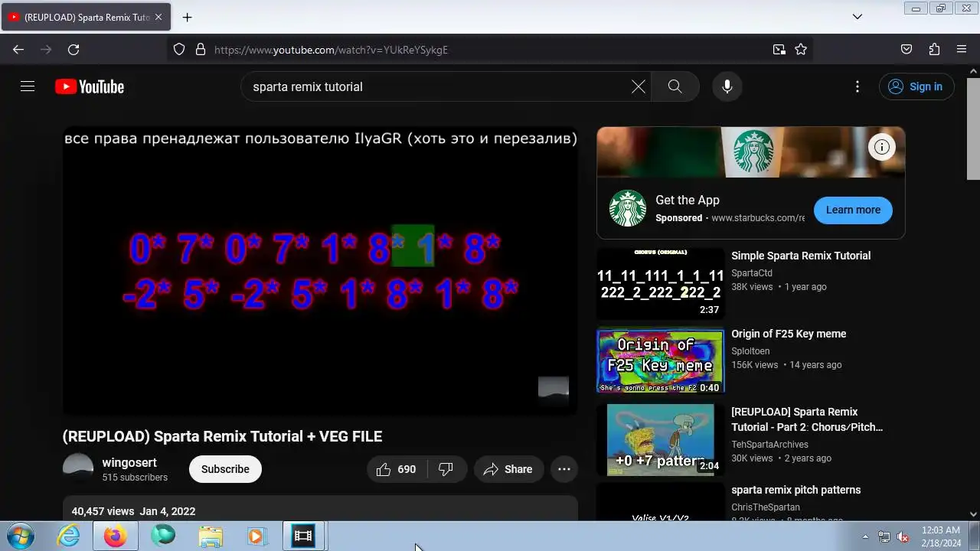Open the media player taskbar icon

[256, 536]
